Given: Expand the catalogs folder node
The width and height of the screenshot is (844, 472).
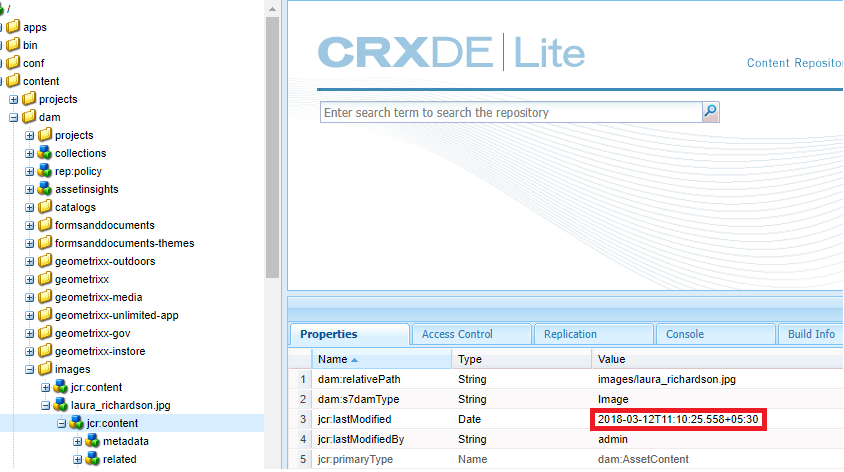Looking at the screenshot, I should tap(30, 208).
